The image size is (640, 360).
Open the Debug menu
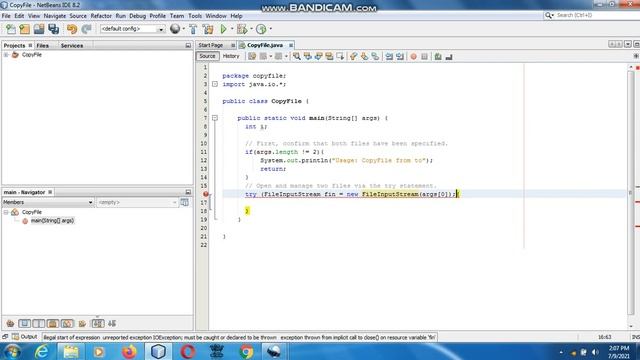tap(138, 16)
